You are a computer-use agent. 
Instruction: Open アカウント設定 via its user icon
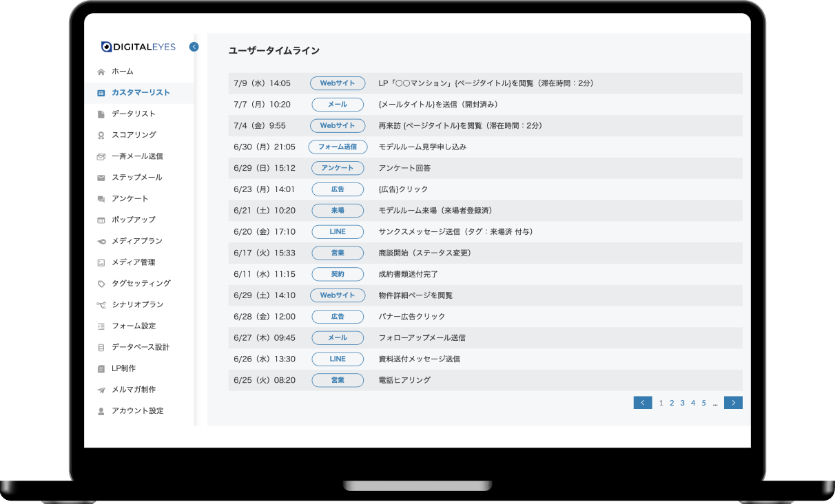point(101,410)
